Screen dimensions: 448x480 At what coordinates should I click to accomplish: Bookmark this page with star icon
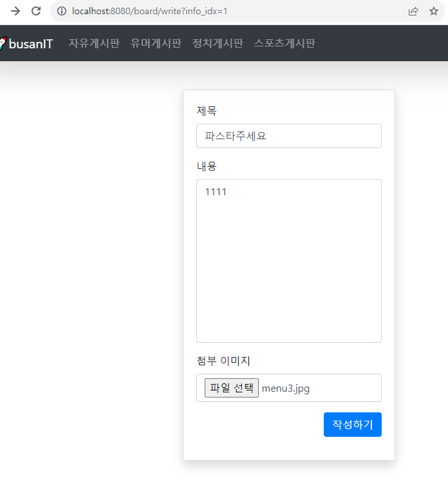click(x=434, y=12)
